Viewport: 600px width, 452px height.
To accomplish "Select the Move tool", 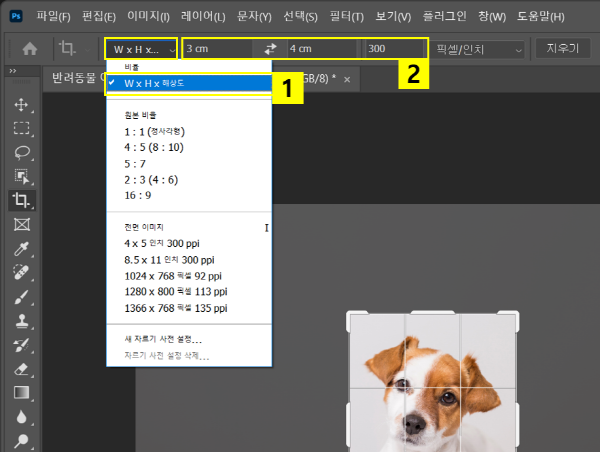I will tap(21, 105).
